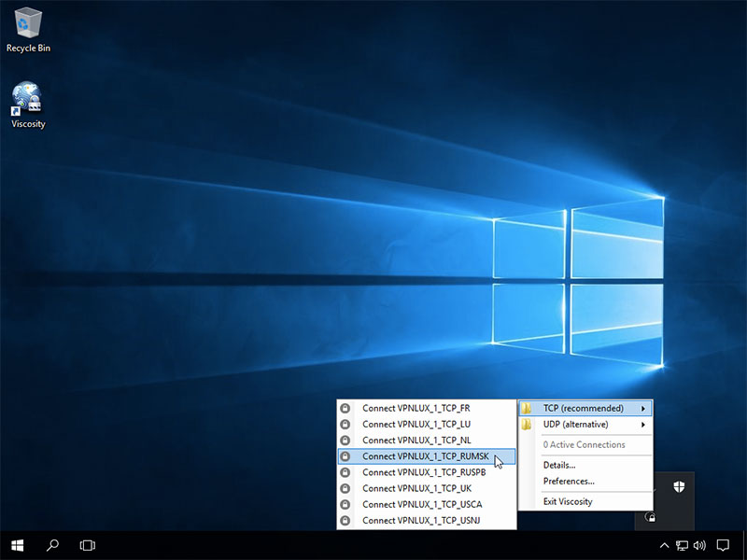
Task: Click the folder icon next to UDP (alternative)
Action: coord(526,425)
